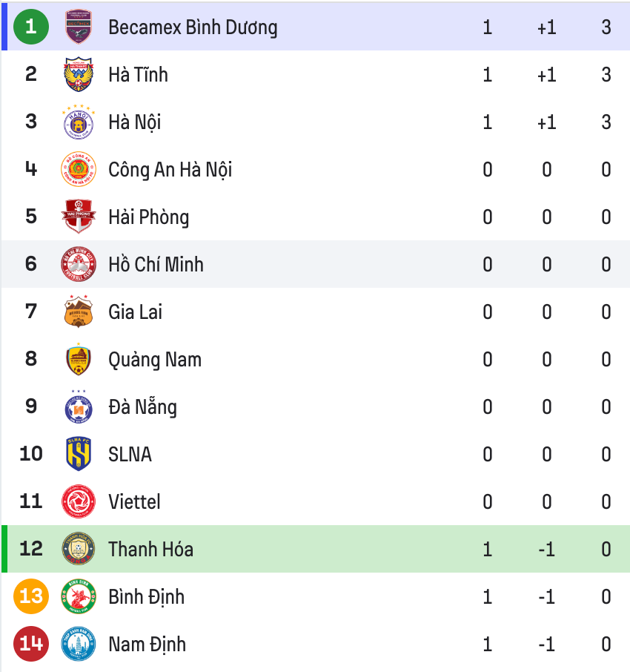Select the Đà Nẵng club logo
The width and height of the screenshot is (630, 672).
coord(79,406)
